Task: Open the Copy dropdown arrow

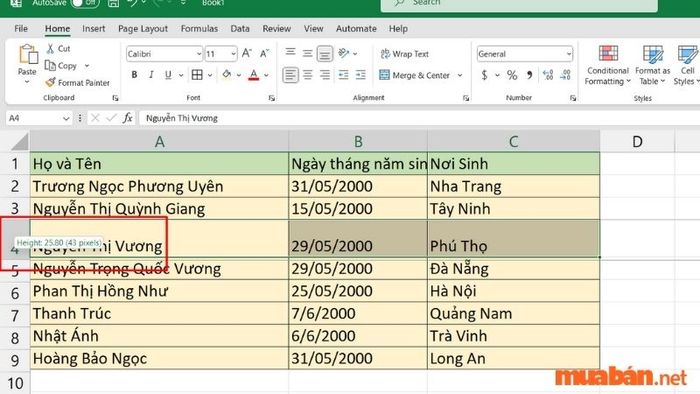Action: pyautogui.click(x=87, y=66)
